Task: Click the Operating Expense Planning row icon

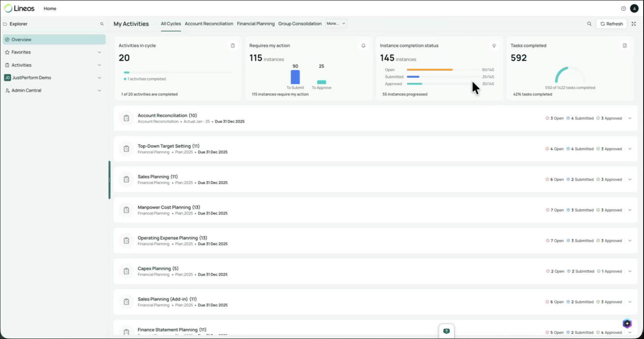Action: point(126,240)
